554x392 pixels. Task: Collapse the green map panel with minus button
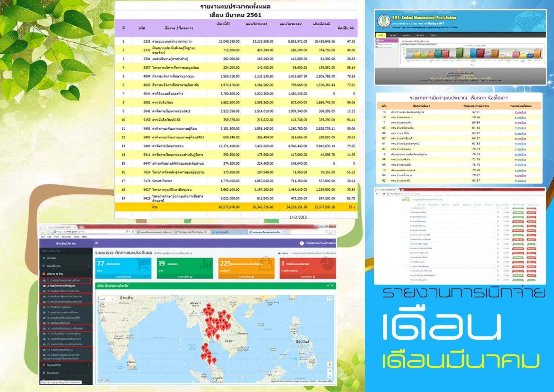328,286
